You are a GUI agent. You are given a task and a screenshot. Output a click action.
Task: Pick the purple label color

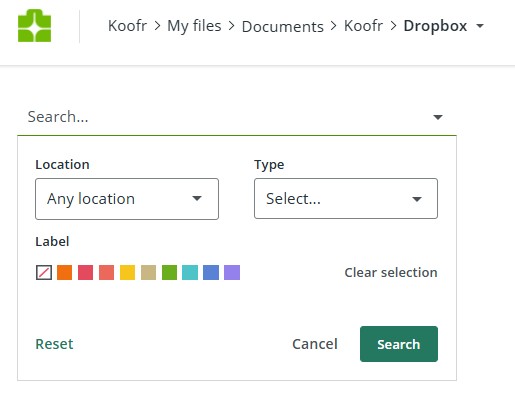coord(232,272)
